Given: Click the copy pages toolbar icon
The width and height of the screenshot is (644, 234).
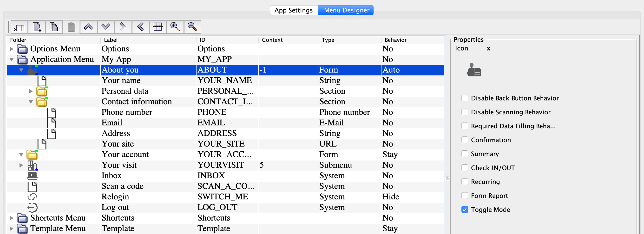Looking at the screenshot, I should pyautogui.click(x=54, y=27).
